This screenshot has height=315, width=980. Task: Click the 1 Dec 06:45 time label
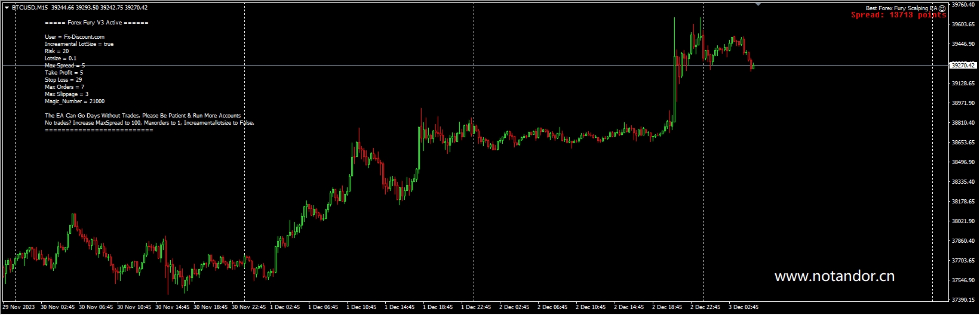point(323,308)
